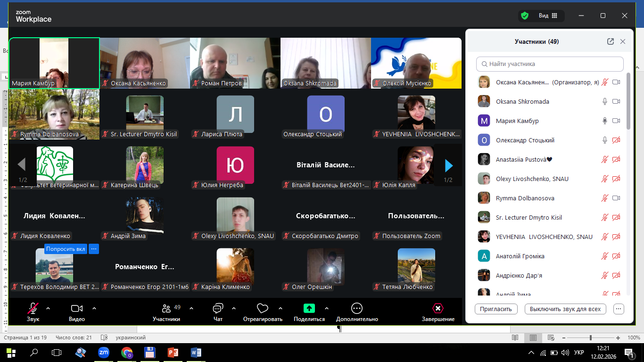Click the Пригласить invite button

click(x=496, y=309)
